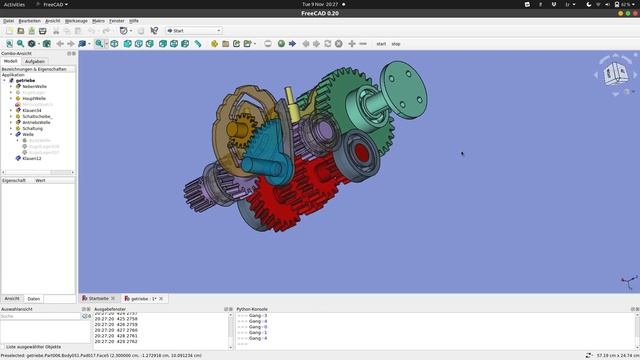
Task: Click the model tree horizontal scrollbar
Action: (x=38, y=172)
